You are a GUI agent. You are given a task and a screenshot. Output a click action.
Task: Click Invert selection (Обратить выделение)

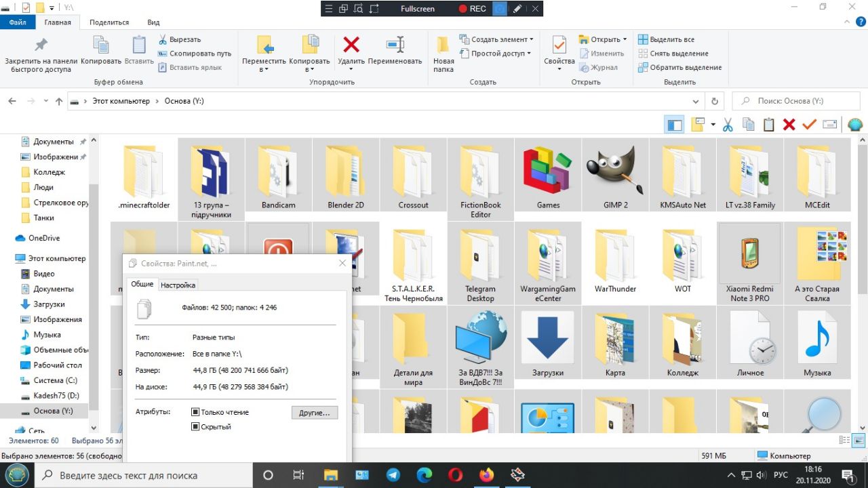click(680, 67)
